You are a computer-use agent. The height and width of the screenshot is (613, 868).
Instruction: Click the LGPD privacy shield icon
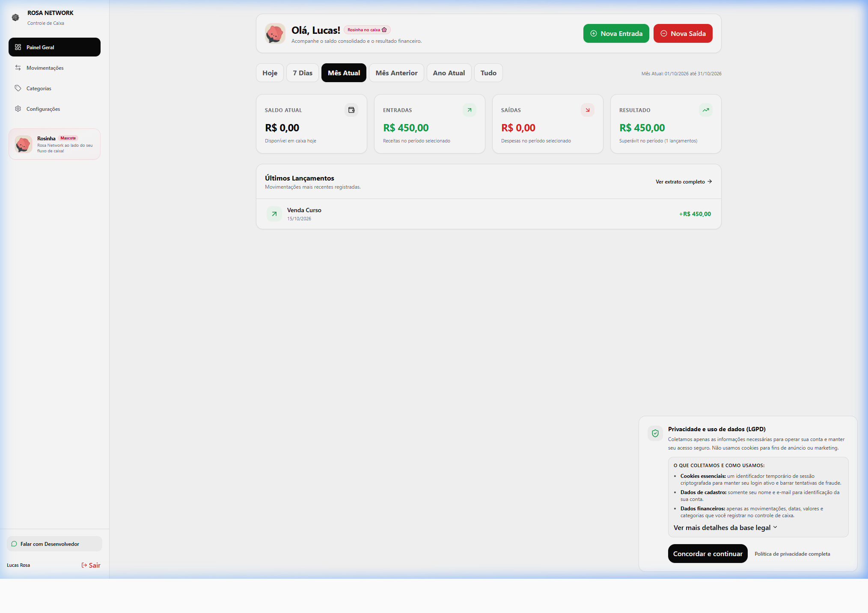(x=655, y=433)
